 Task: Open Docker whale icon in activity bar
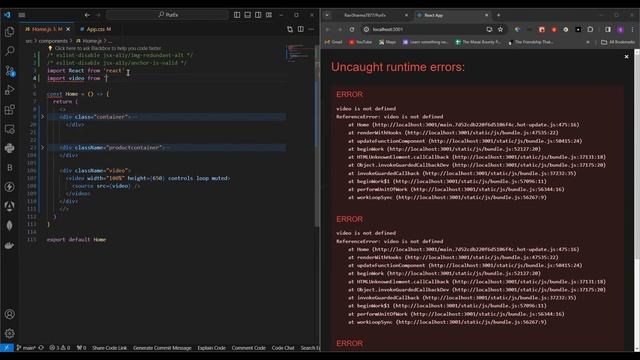(9, 245)
